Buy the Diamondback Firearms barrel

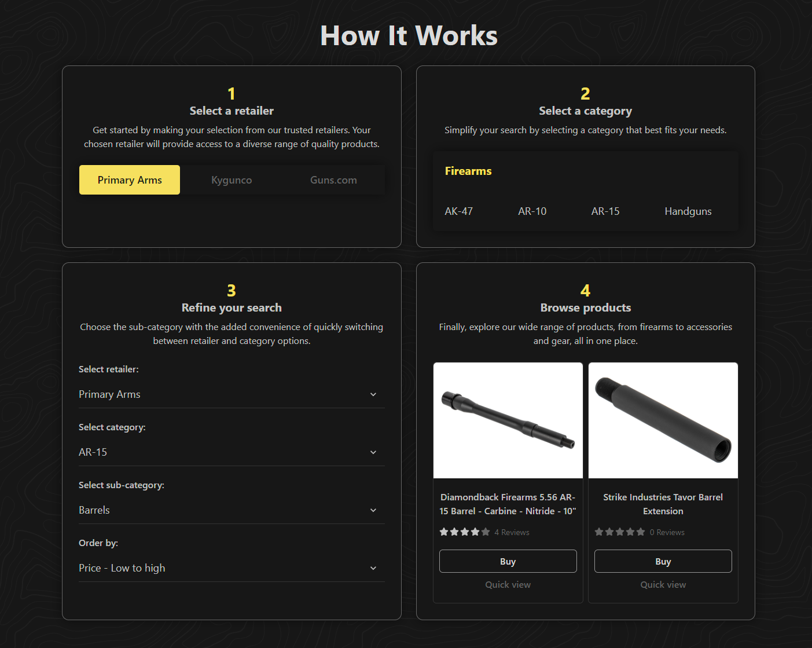[x=508, y=561]
